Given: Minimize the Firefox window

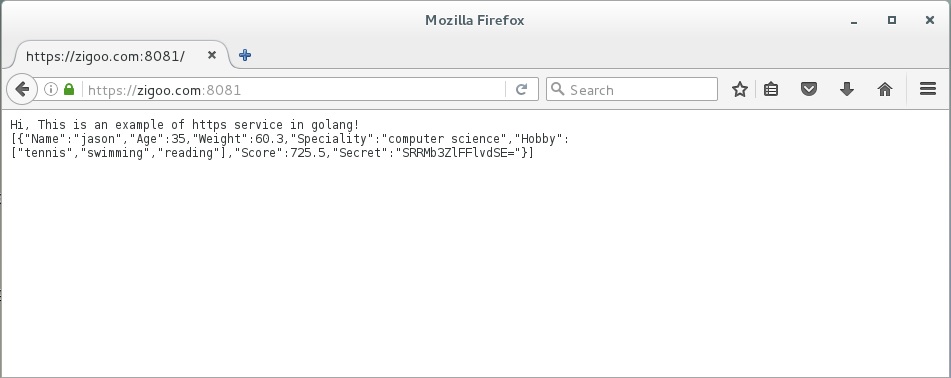Looking at the screenshot, I should pyautogui.click(x=854, y=21).
